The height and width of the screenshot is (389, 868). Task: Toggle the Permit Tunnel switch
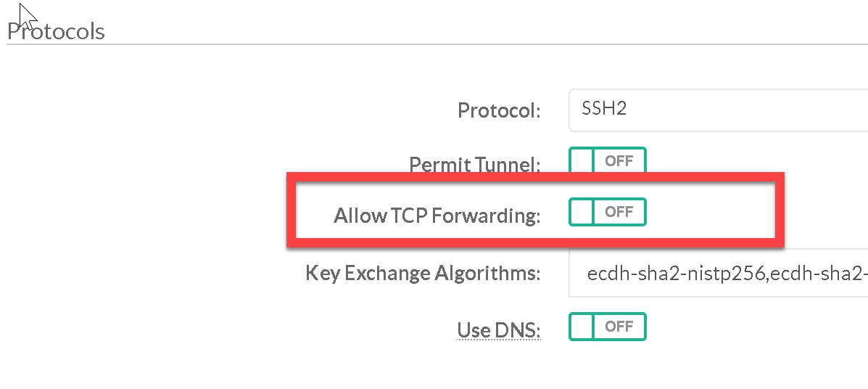point(607,161)
